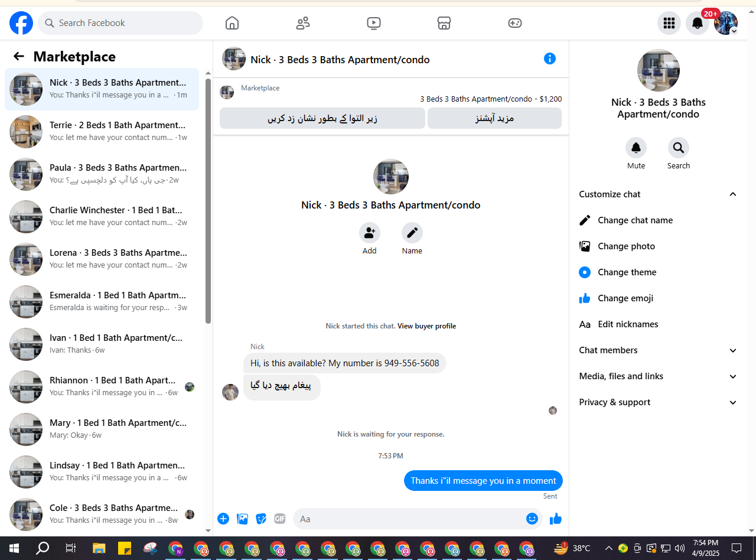Choose a sticker
This screenshot has width=756, height=560.
[261, 519]
